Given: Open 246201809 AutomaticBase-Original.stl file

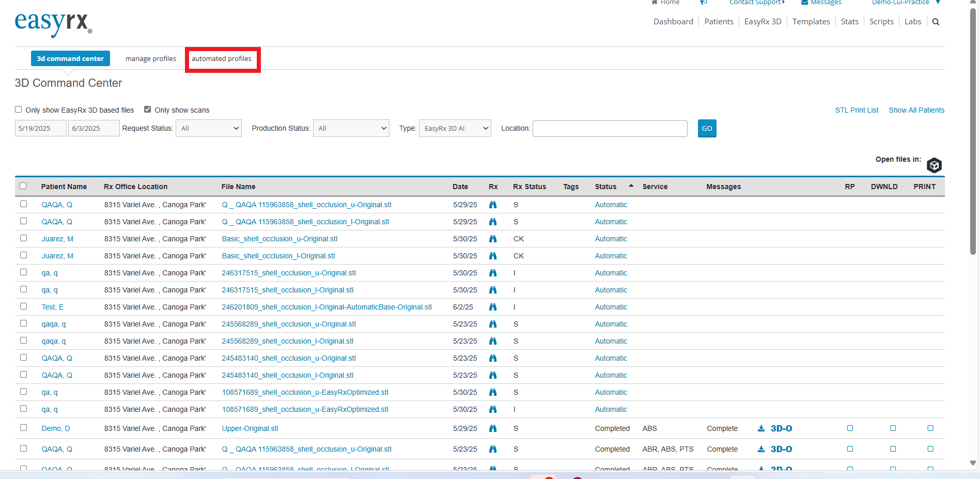Looking at the screenshot, I should click(x=326, y=307).
